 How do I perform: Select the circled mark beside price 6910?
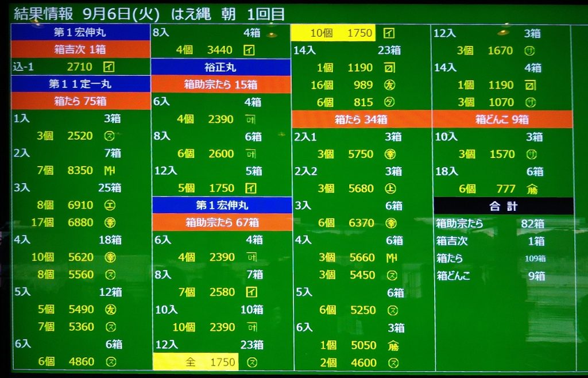coord(110,205)
